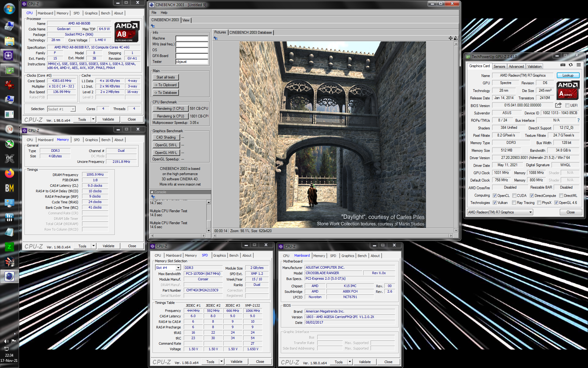Open the Advanced tab in GPU-Z
This screenshot has height=368, width=588.
click(x=516, y=66)
